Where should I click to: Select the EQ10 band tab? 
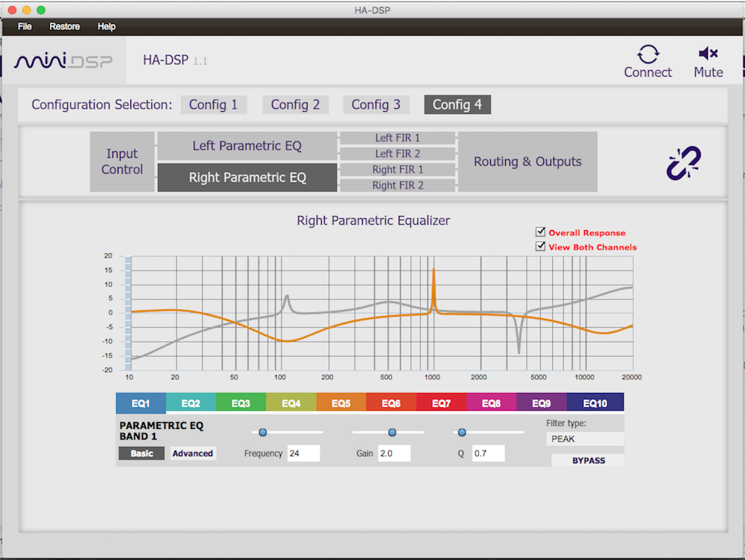(595, 404)
